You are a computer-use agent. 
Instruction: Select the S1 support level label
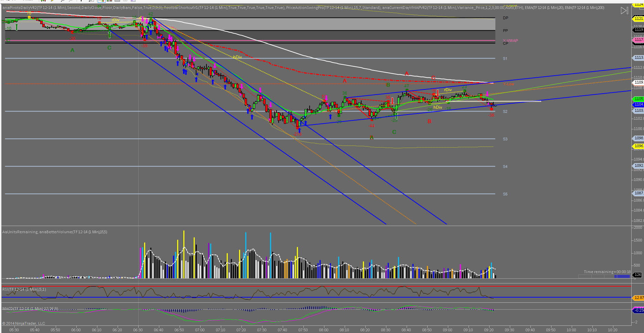click(505, 58)
